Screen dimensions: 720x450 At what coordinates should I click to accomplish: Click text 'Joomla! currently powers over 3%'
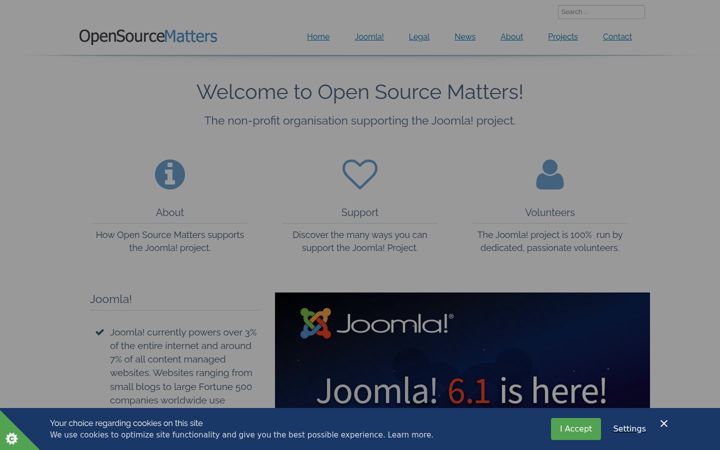click(183, 332)
